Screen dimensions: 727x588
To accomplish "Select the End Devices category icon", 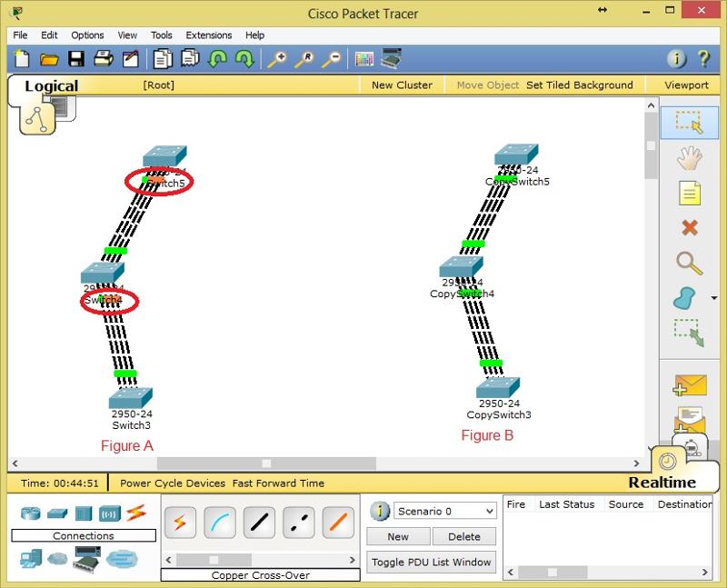I will point(31,559).
